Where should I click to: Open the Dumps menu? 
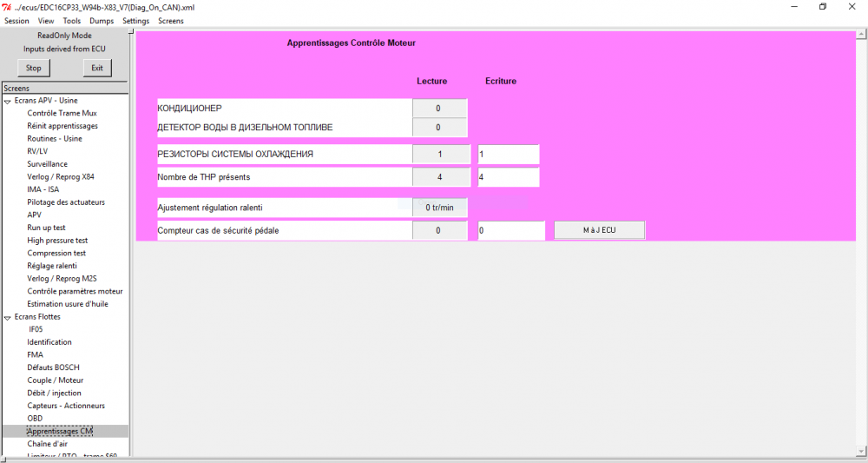(102, 21)
